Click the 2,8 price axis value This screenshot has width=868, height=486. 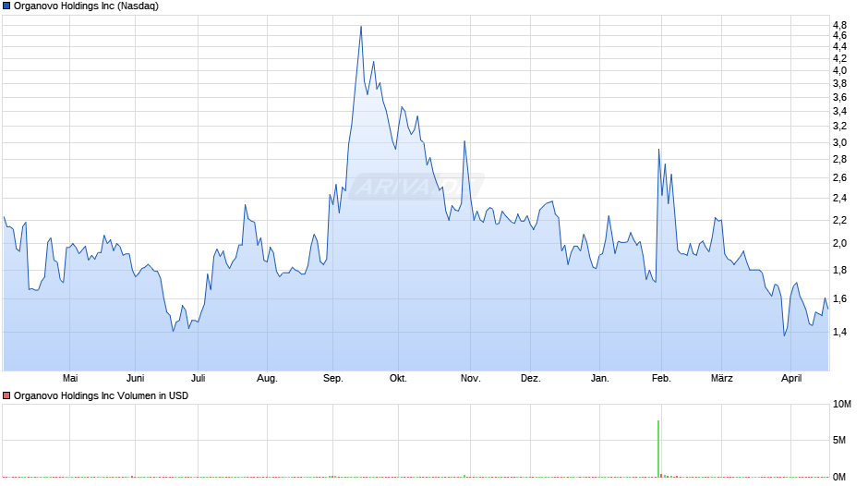(839, 160)
